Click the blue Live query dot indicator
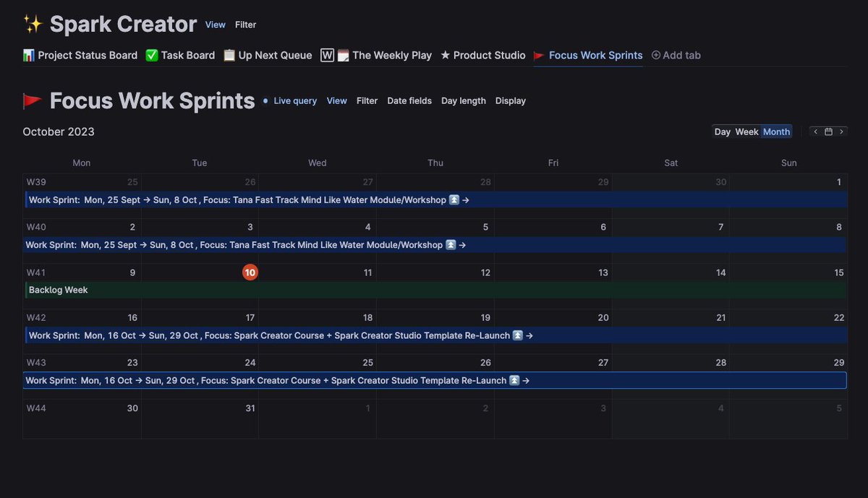This screenshot has height=498, width=868. 265,101
